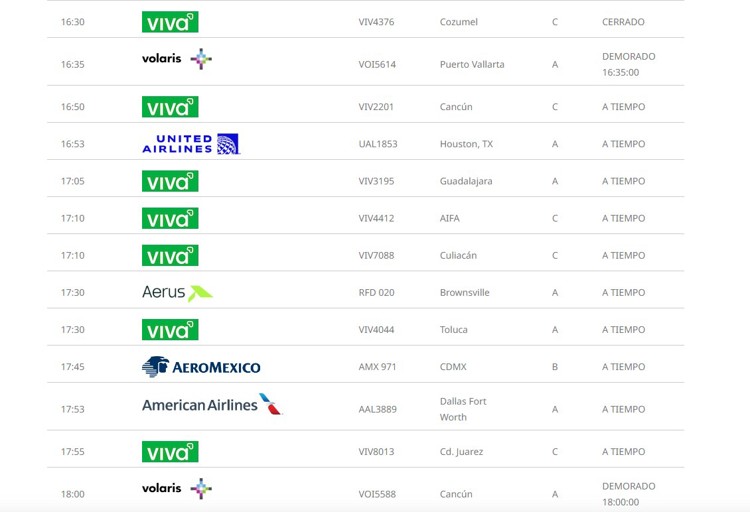Click flight number RFD 020
This screenshot has height=512, width=750.
(x=376, y=293)
